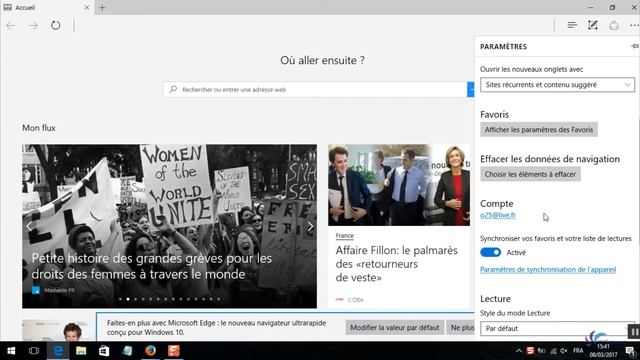Launch Firefox from the taskbar
640x360 pixels.
(150, 351)
